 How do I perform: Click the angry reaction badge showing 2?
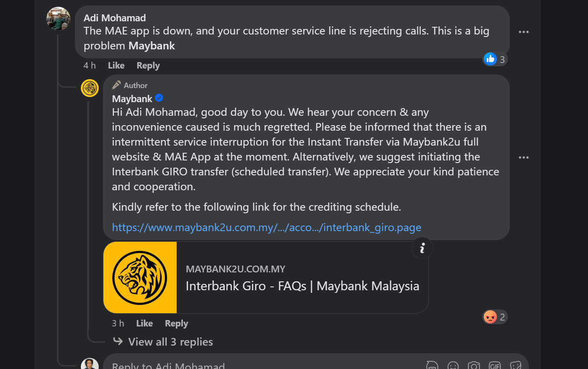pos(495,317)
